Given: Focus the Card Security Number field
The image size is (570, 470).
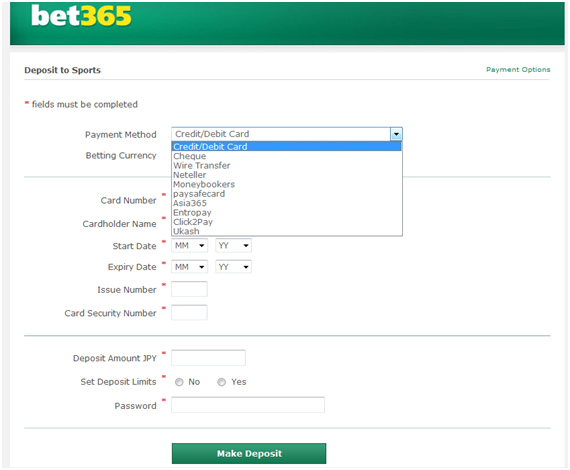Looking at the screenshot, I should click(189, 313).
